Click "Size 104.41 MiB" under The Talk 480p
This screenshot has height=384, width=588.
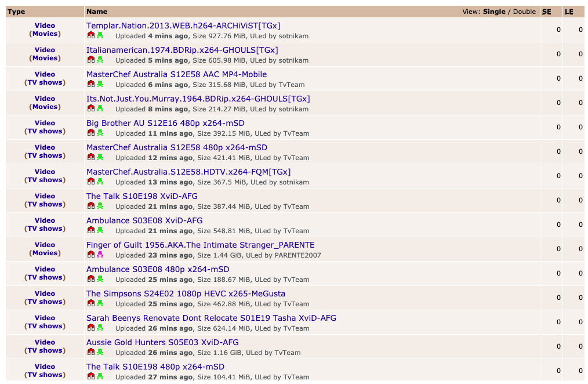coord(224,377)
